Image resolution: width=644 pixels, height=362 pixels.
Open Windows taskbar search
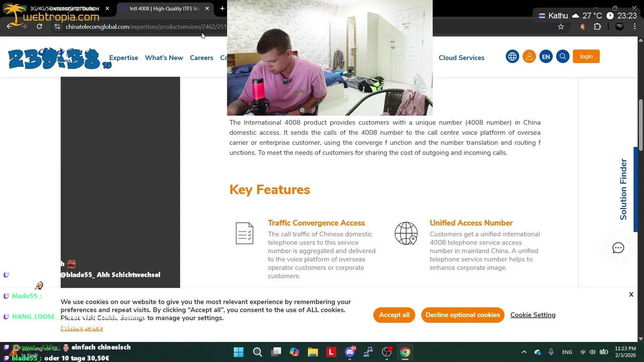pyautogui.click(x=258, y=352)
